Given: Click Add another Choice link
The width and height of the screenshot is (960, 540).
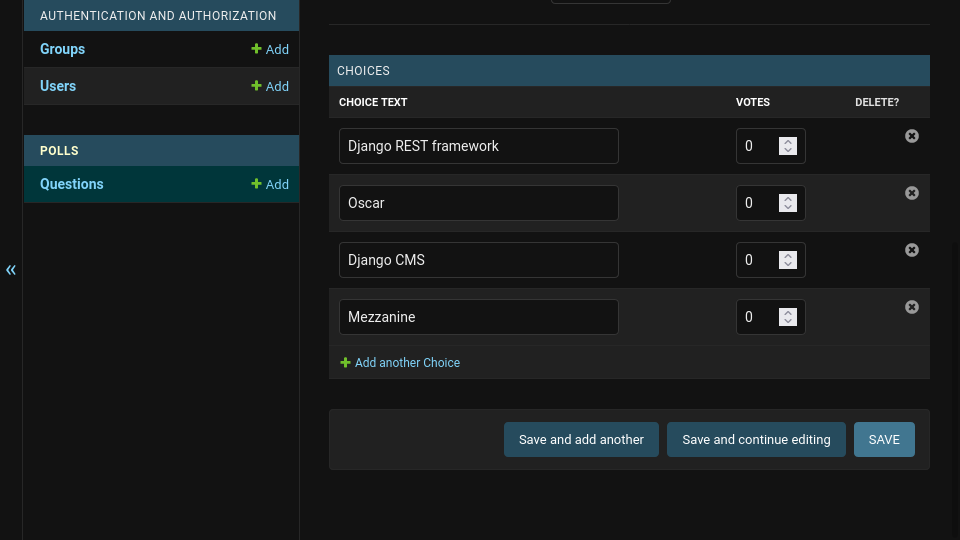Looking at the screenshot, I should [407, 363].
